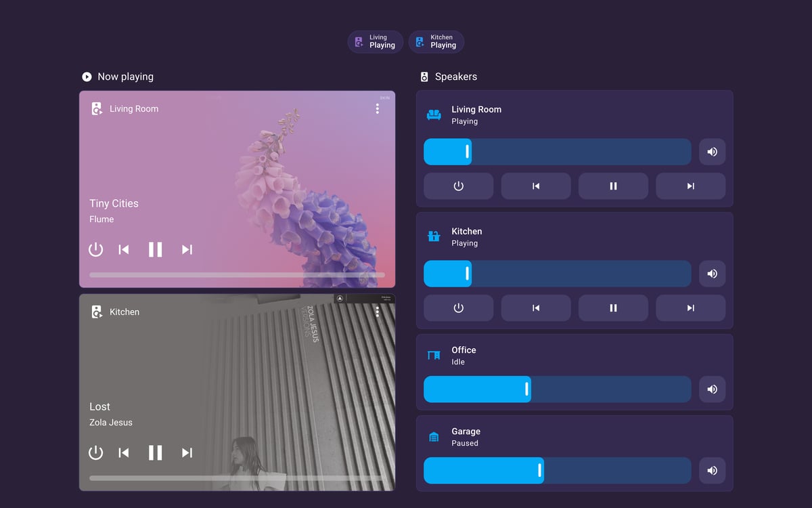Image resolution: width=812 pixels, height=508 pixels.
Task: Open the Kitchen Playing chip at top
Action: 436,42
